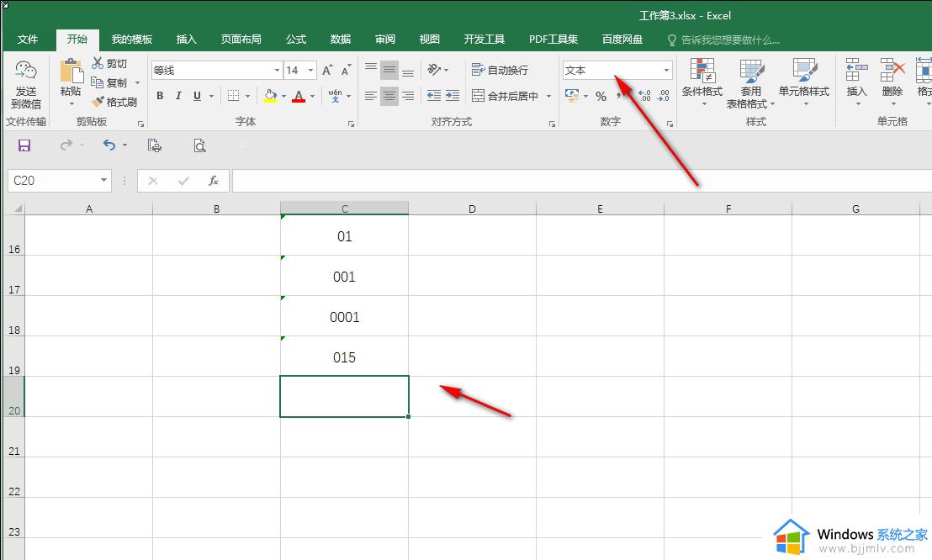Open the 文件 File tab
This screenshot has width=932, height=560.
tap(28, 40)
